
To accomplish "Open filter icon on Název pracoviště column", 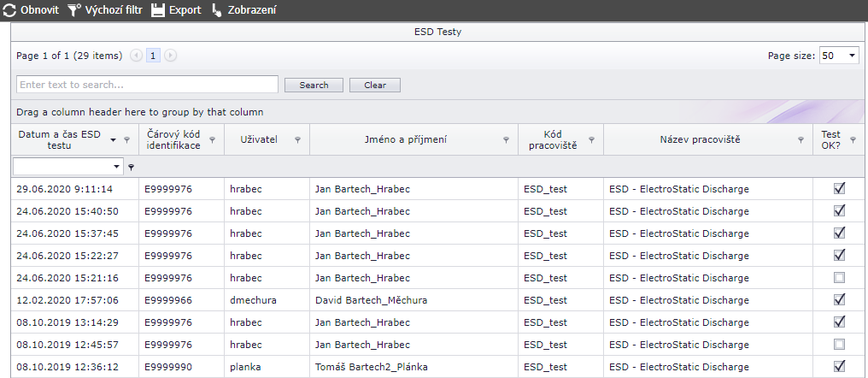I will tap(801, 139).
